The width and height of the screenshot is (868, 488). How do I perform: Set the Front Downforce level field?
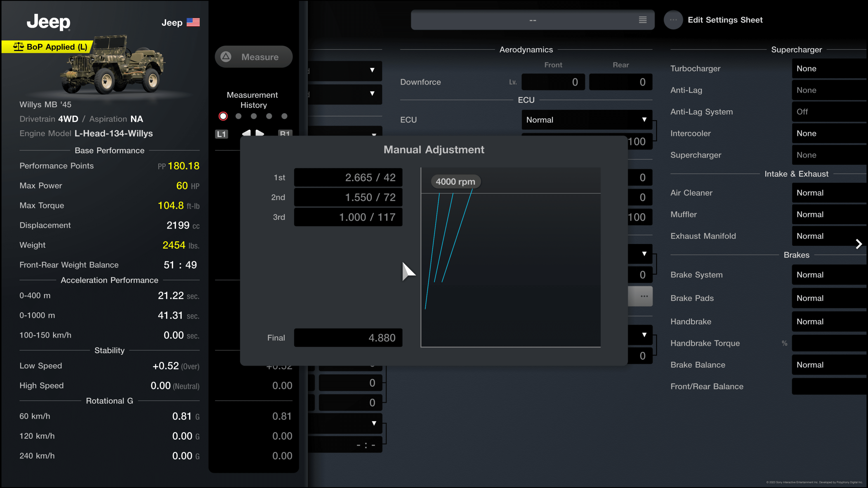(x=553, y=82)
